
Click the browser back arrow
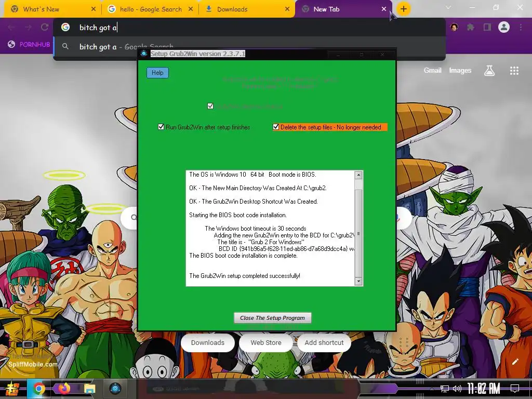tap(11, 27)
